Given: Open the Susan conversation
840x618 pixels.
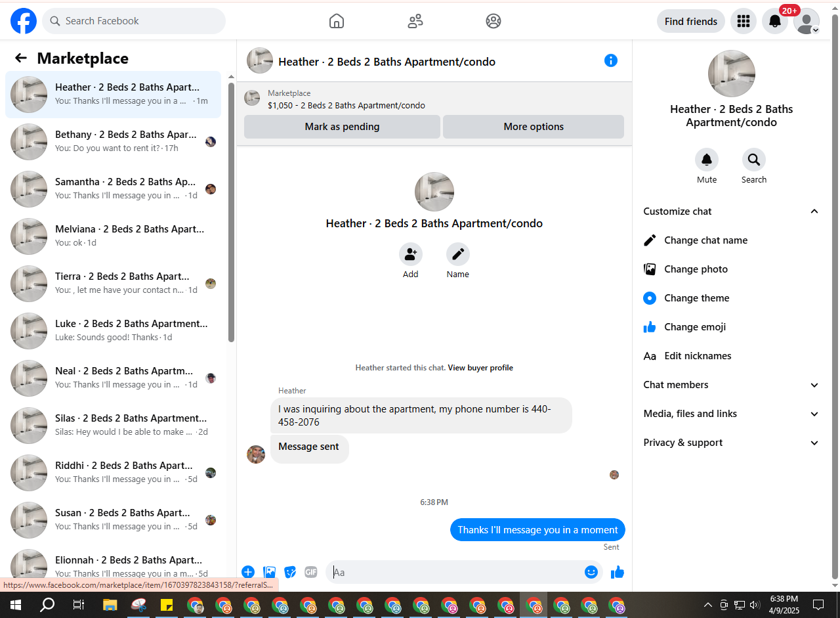Looking at the screenshot, I should pos(113,520).
